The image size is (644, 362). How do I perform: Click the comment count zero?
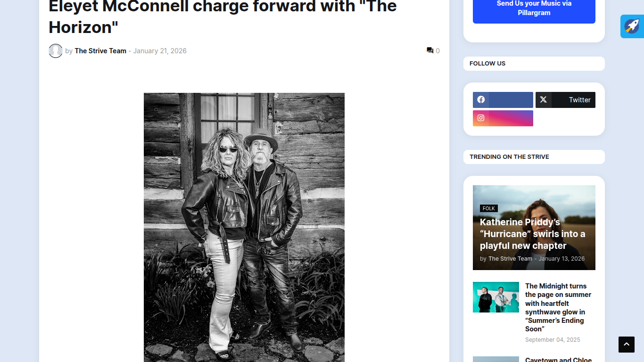438,51
